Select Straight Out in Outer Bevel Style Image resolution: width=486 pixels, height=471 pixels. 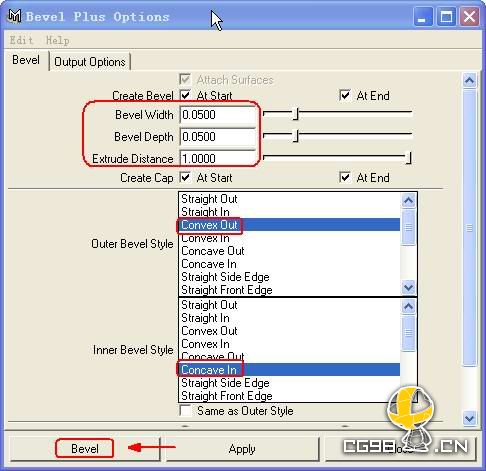(x=289, y=199)
